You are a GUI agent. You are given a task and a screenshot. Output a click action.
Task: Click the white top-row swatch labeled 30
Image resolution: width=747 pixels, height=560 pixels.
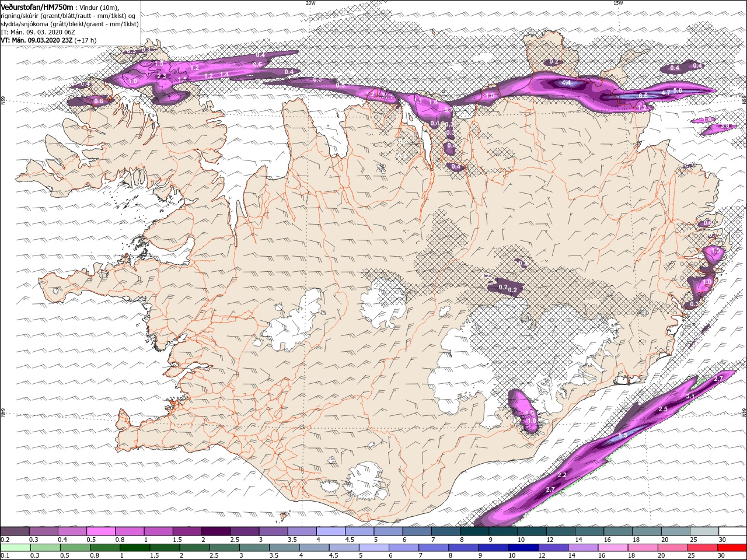point(732,531)
